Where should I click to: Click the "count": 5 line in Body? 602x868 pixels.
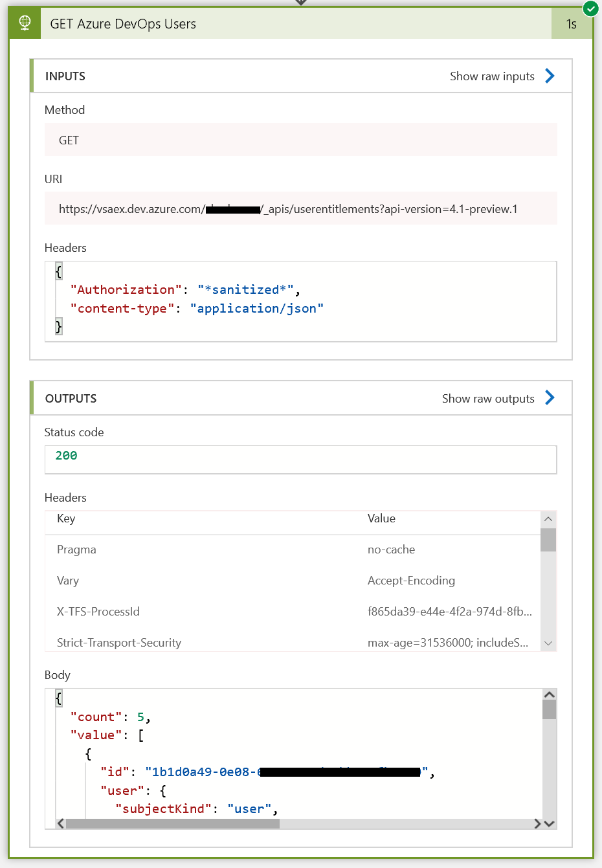(110, 717)
